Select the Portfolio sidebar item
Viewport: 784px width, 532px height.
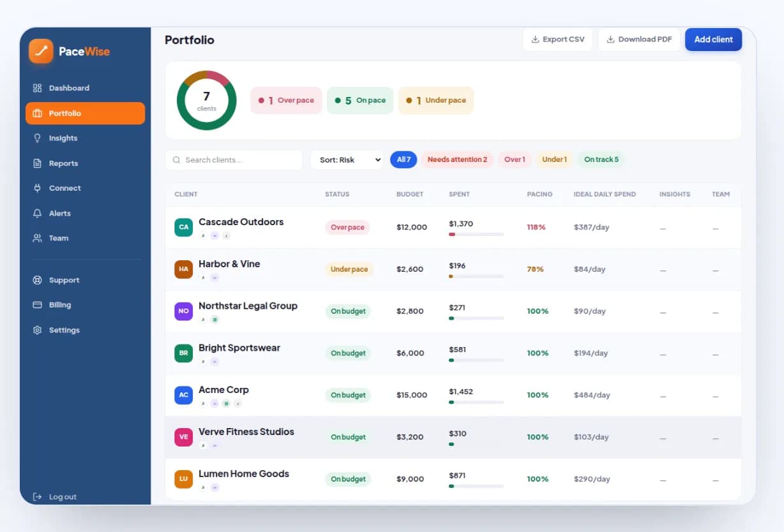85,113
